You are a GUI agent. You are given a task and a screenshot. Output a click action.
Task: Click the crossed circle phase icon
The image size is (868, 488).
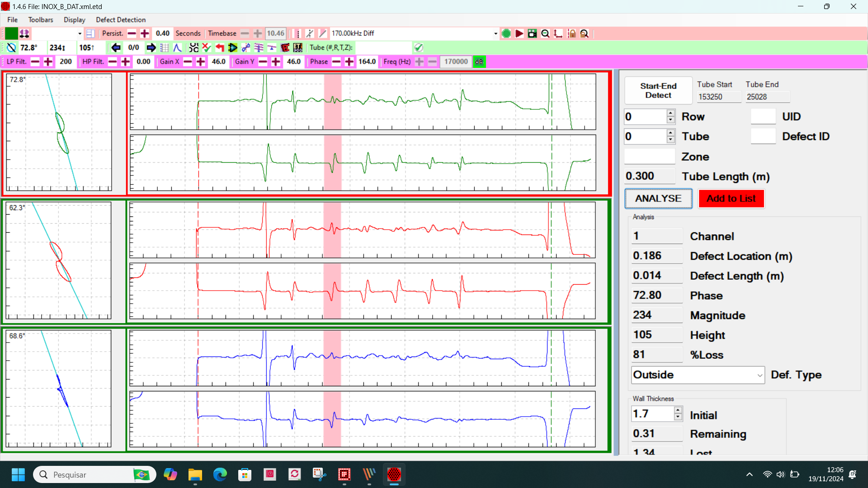coord(12,47)
